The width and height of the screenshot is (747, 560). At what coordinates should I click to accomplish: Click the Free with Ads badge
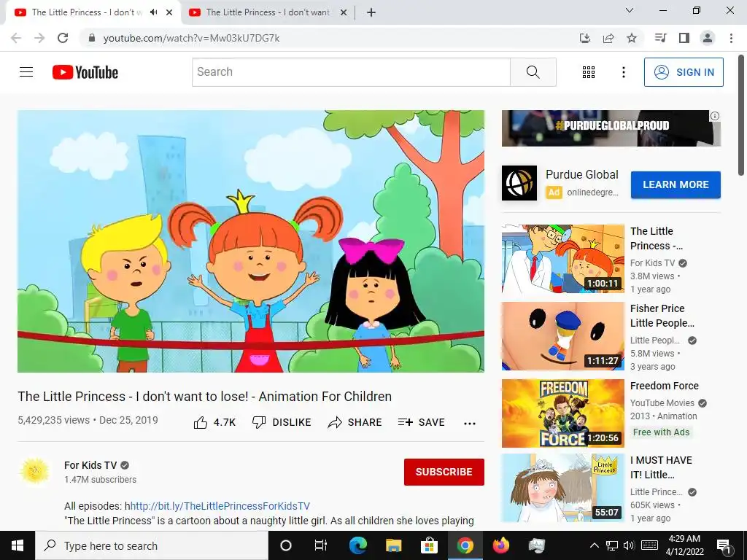(x=661, y=432)
